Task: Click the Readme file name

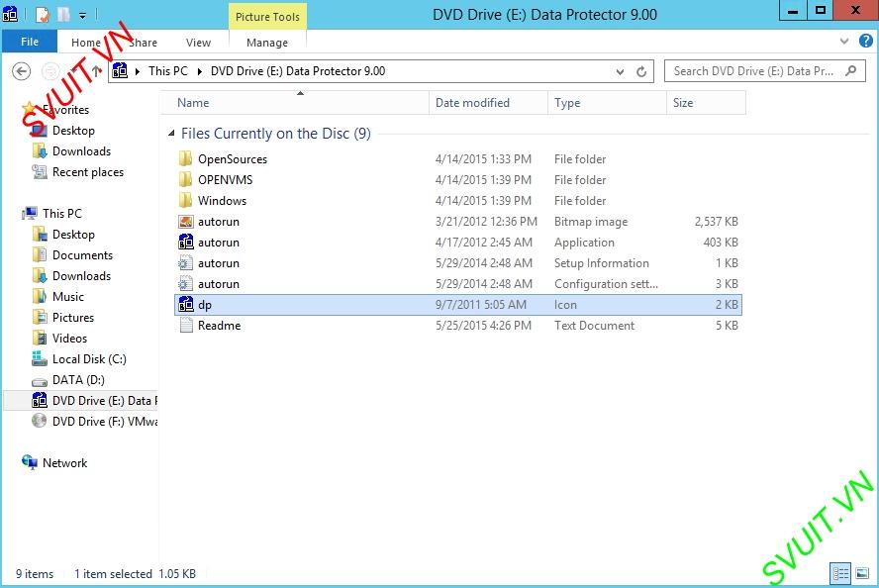Action: pos(219,325)
